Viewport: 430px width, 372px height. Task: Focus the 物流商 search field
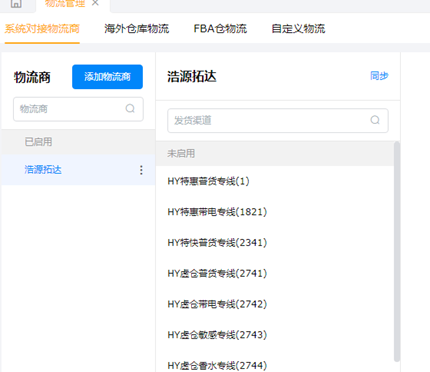pyautogui.click(x=78, y=109)
